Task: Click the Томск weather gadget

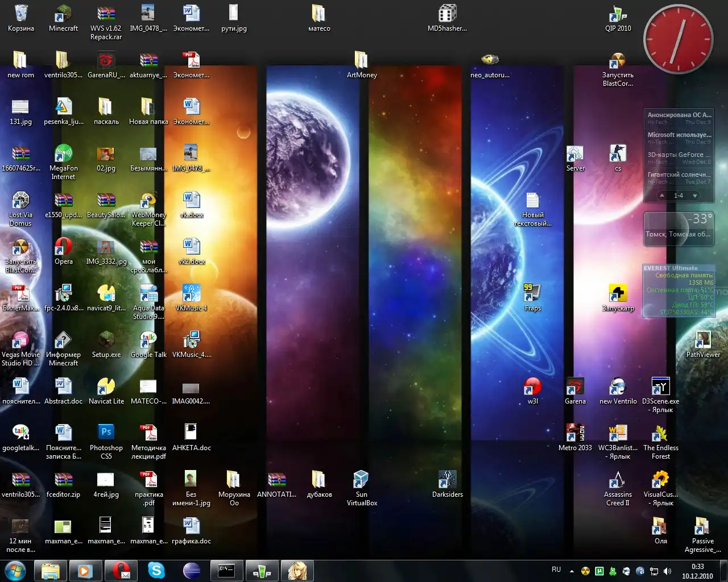Action: (677, 228)
